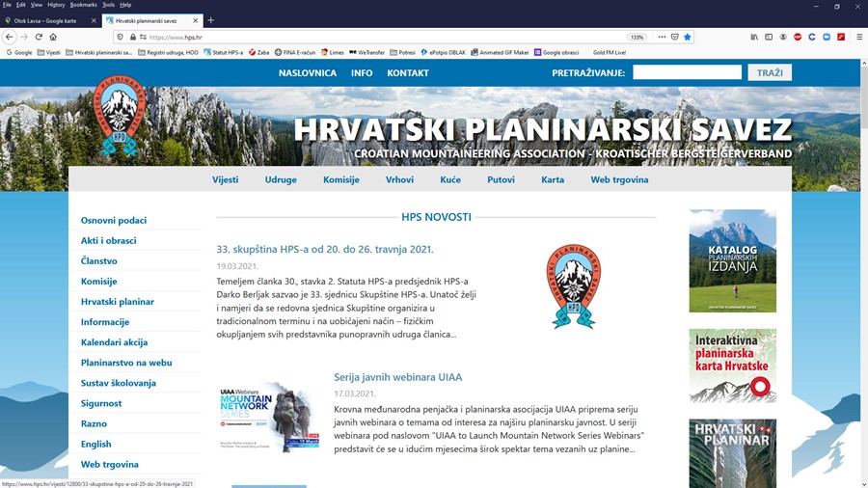The height and width of the screenshot is (488, 868).
Task: Select the Hrvatski planinarski savez tab
Action: [147, 20]
